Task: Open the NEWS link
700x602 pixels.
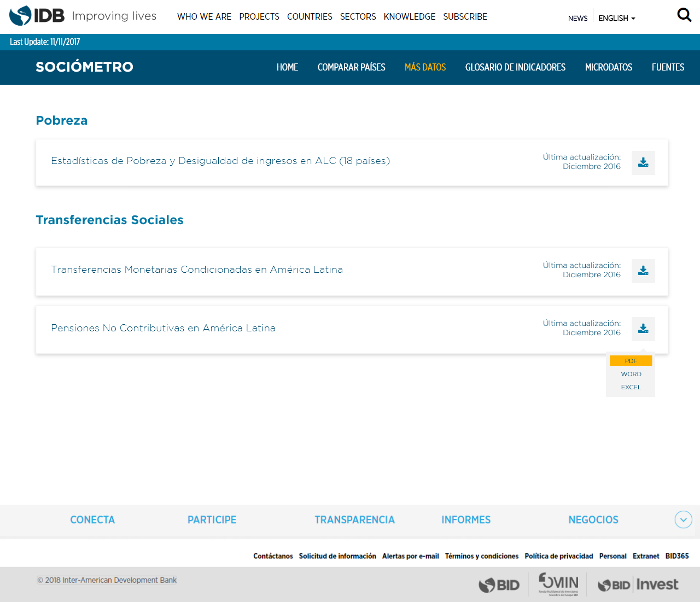Action: click(x=577, y=18)
